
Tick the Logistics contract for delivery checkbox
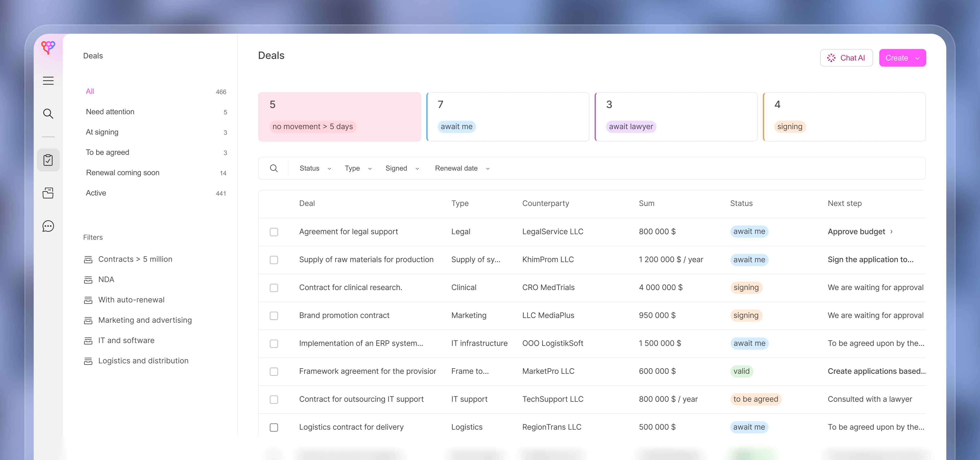pyautogui.click(x=274, y=427)
